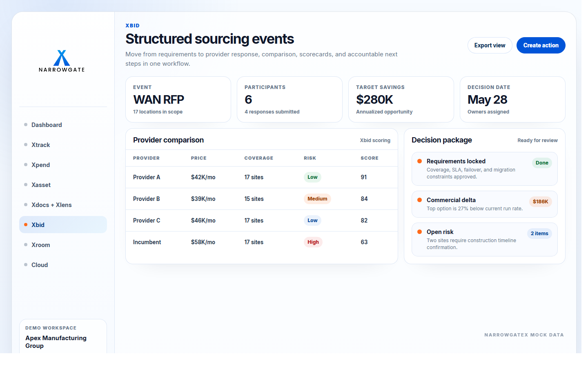
Task: Click the PROVIDER column header
Action: [146, 158]
